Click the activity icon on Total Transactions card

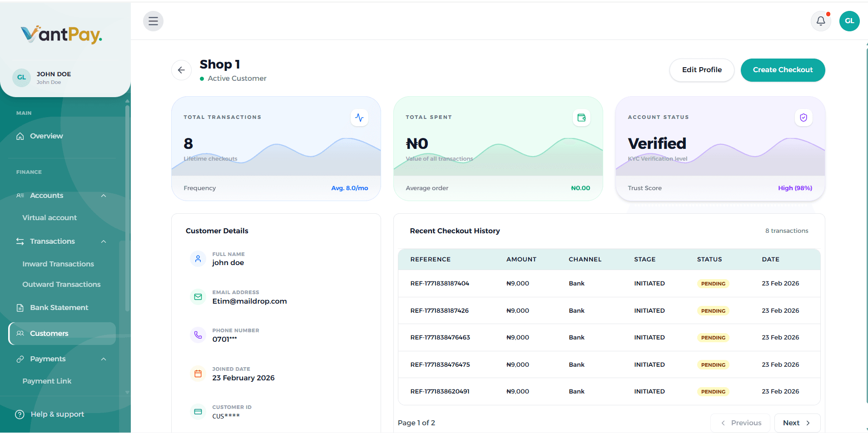click(359, 117)
